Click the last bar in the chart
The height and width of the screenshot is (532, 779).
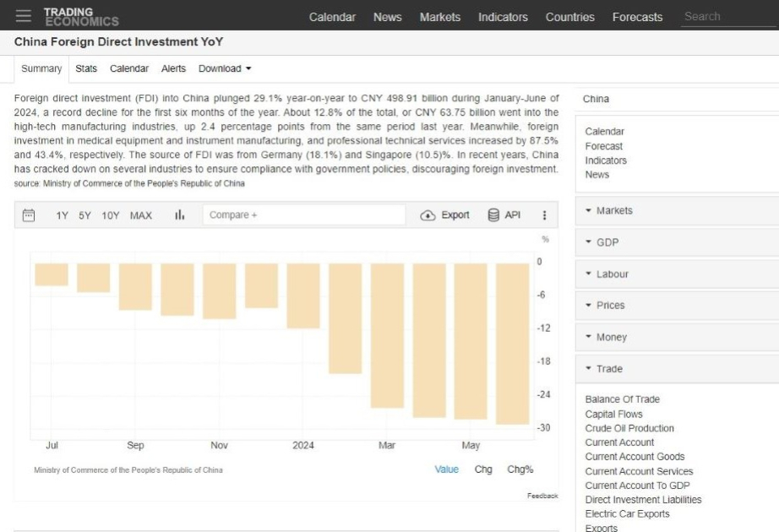[512, 344]
